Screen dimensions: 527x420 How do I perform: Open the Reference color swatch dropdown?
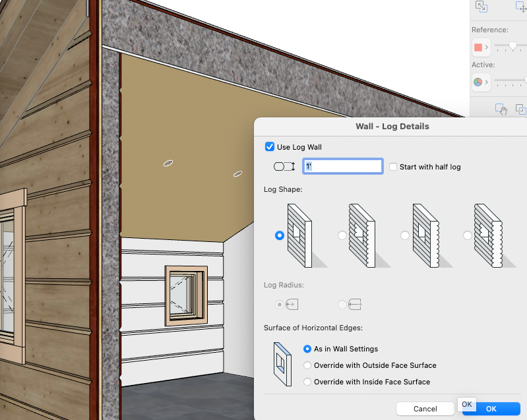point(481,47)
